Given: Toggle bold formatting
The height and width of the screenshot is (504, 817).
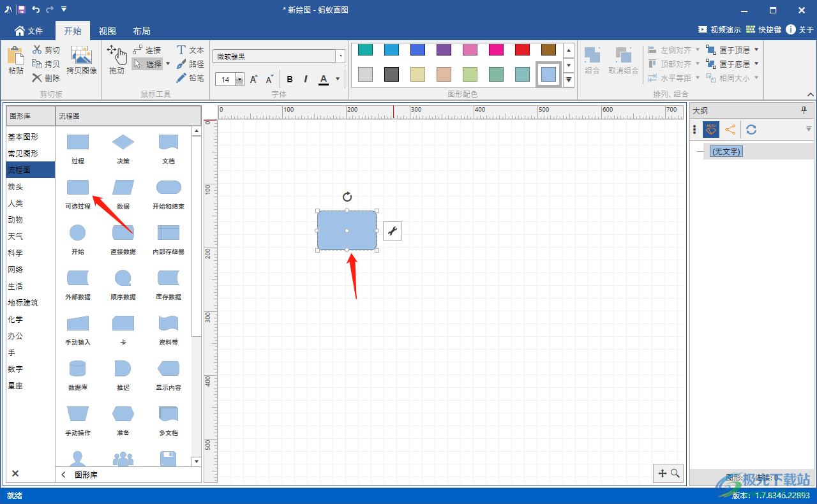Looking at the screenshot, I should click(x=290, y=79).
